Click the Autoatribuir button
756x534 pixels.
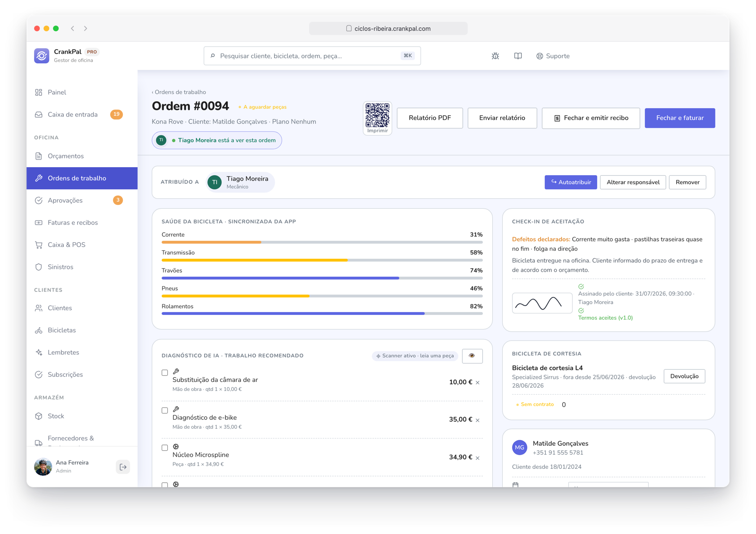[x=571, y=182]
